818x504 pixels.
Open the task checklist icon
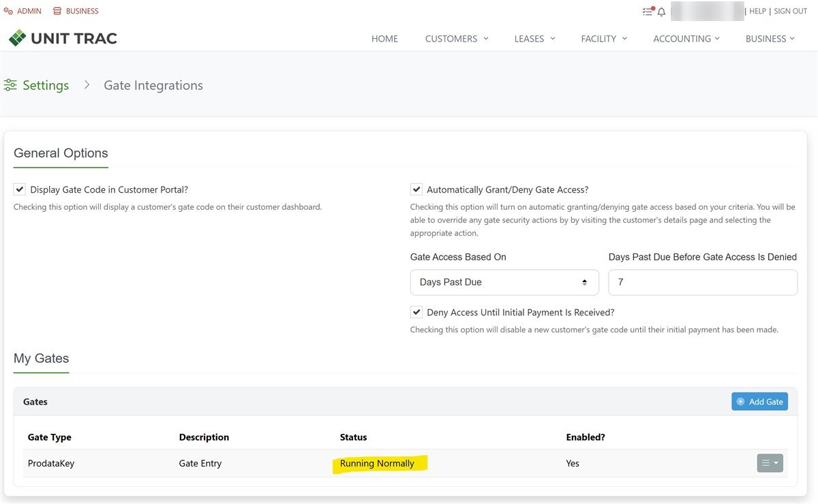[x=648, y=12]
